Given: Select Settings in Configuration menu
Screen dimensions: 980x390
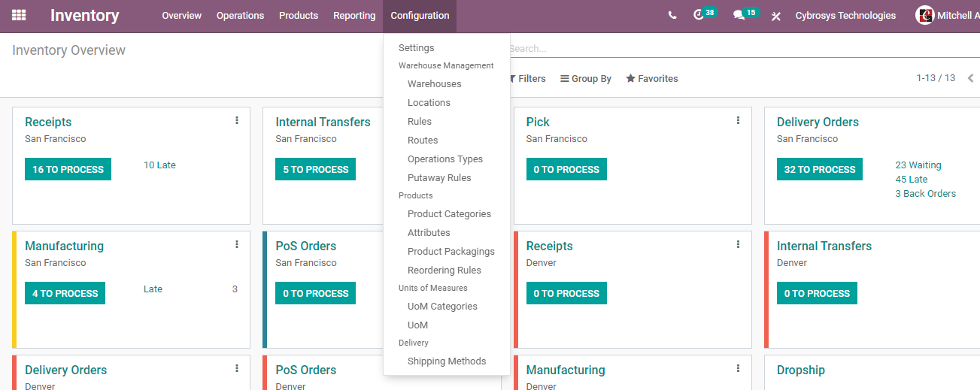Looking at the screenshot, I should (447, 47).
